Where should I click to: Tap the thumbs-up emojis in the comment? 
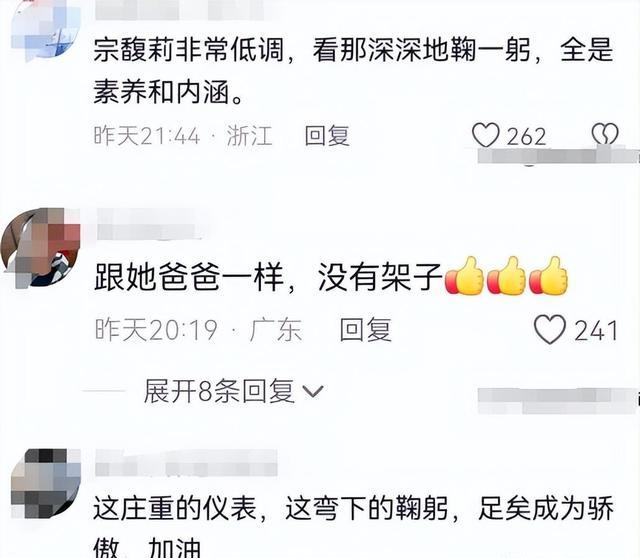point(506,276)
